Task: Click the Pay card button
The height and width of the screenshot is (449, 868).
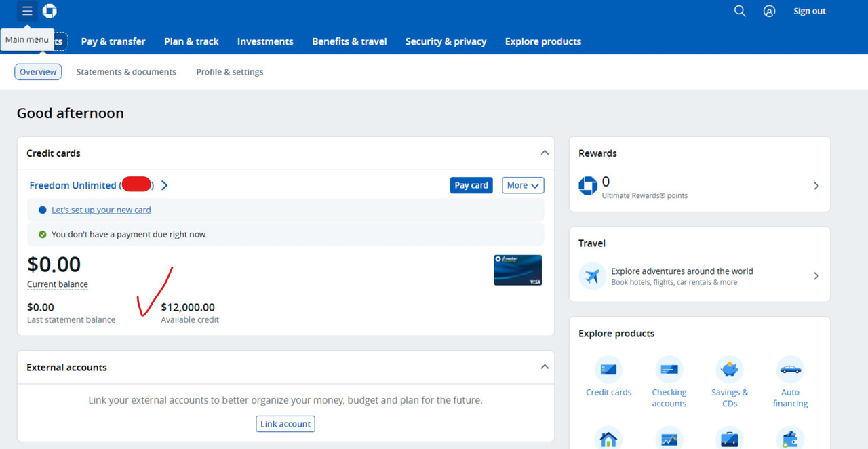Action: [471, 185]
